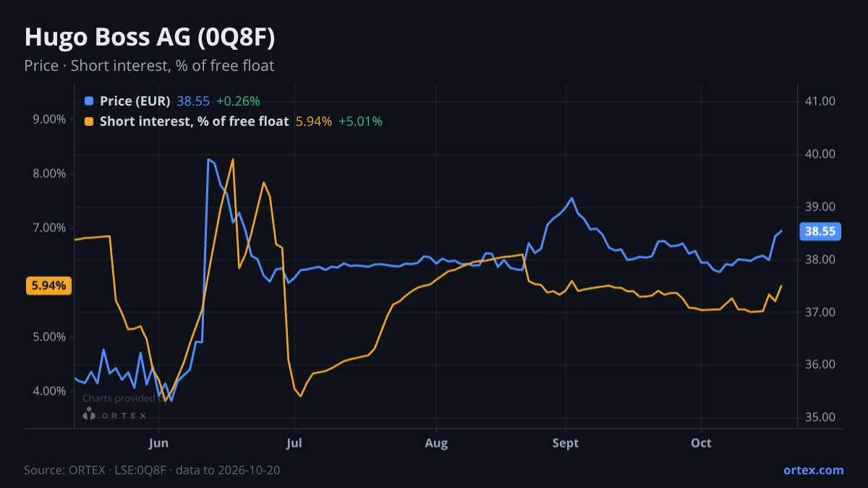Image resolution: width=868 pixels, height=488 pixels.
Task: Click the 39.00 right axis label
Action: pos(820,207)
